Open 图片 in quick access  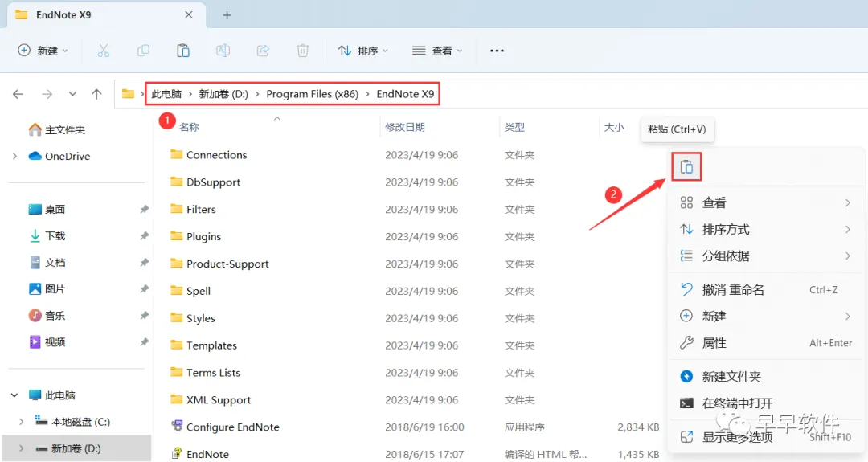point(47,288)
